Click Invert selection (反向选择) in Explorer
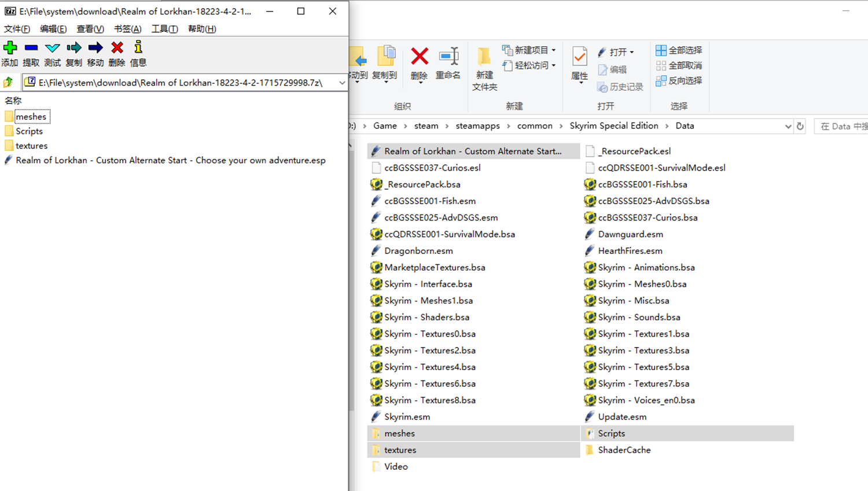This screenshot has width=868, height=491. [x=679, y=80]
